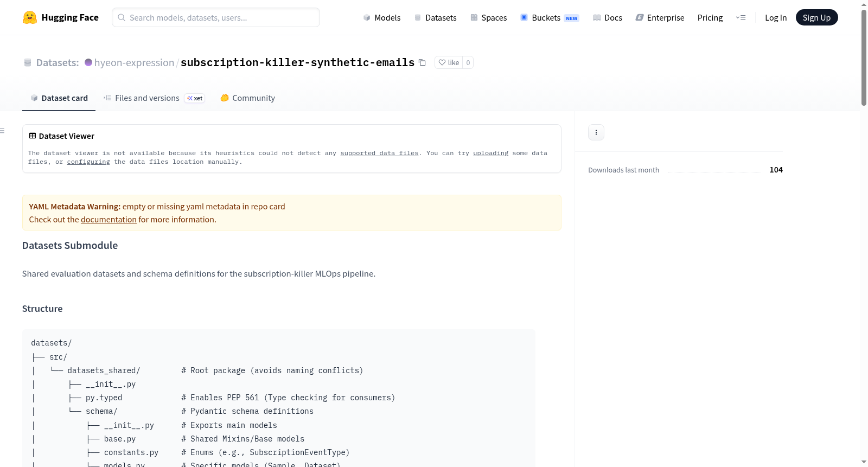Follow the uploading link in viewer notice
The image size is (868, 467).
click(490, 153)
